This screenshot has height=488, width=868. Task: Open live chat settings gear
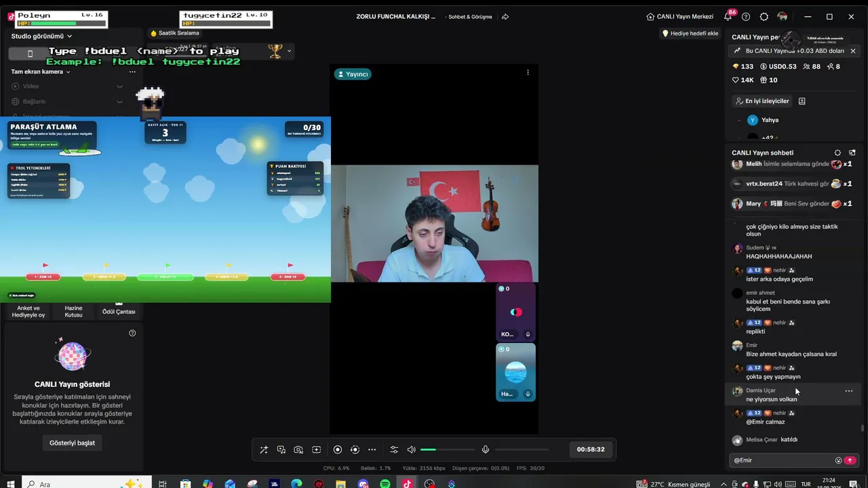coord(837,152)
